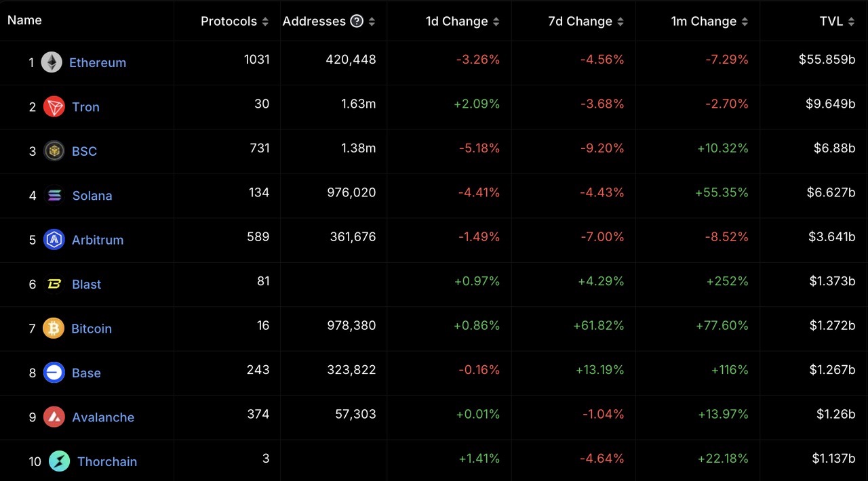The height and width of the screenshot is (481, 868).
Task: Click the Base chain logo
Action: click(x=54, y=373)
